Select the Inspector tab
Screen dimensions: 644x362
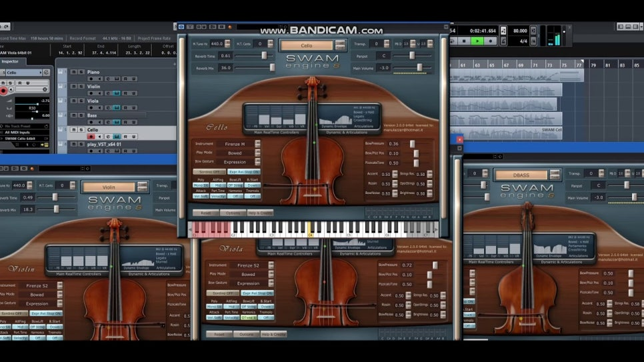coord(10,61)
